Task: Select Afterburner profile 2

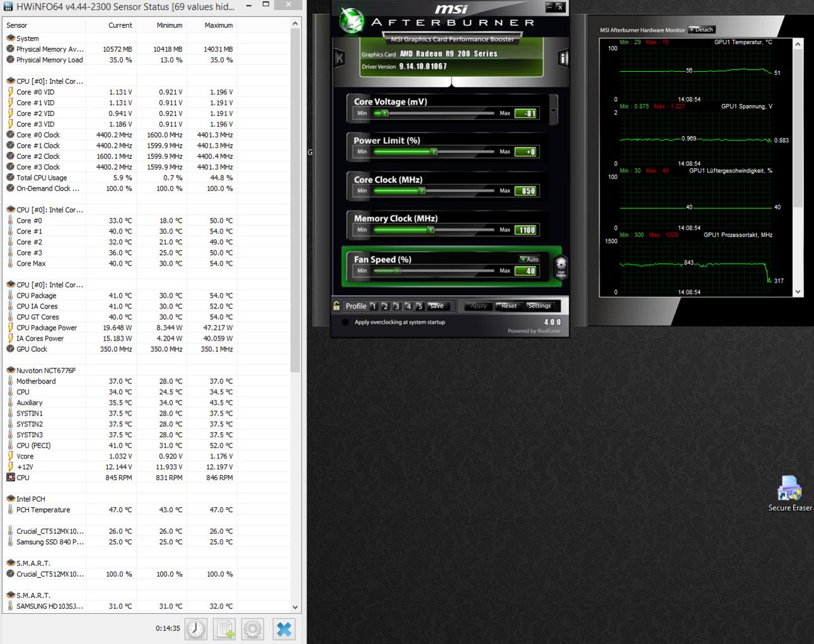Action: tap(385, 306)
